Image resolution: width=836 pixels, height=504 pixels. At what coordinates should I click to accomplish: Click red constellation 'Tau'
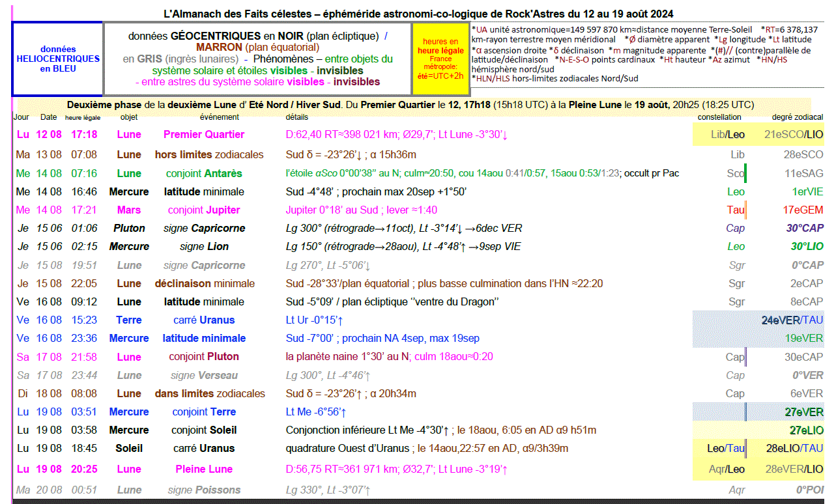pyautogui.click(x=736, y=210)
